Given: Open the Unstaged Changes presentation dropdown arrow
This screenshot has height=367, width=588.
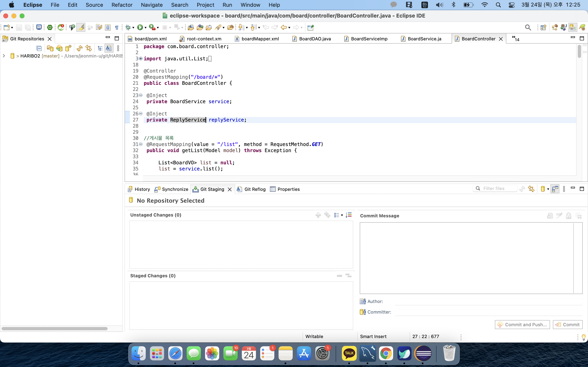Looking at the screenshot, I should 342,215.
